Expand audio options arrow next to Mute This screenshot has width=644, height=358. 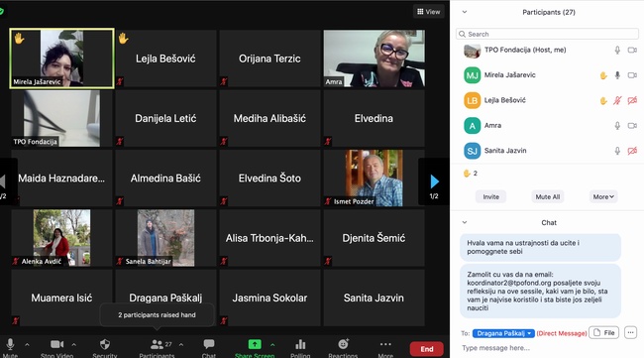point(27,344)
